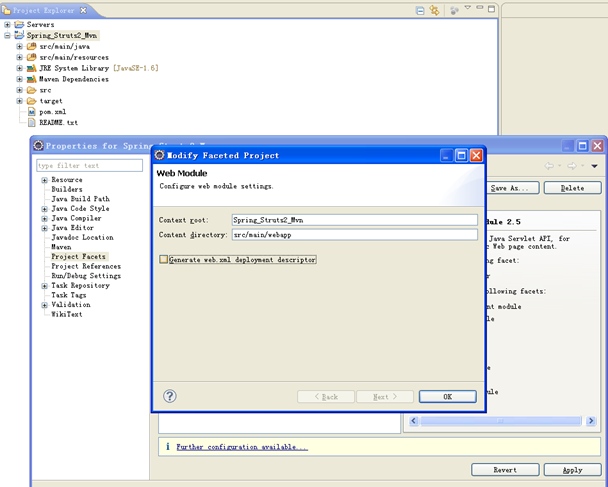
Task: Select pom.xml in Project Explorer
Action: point(53,112)
